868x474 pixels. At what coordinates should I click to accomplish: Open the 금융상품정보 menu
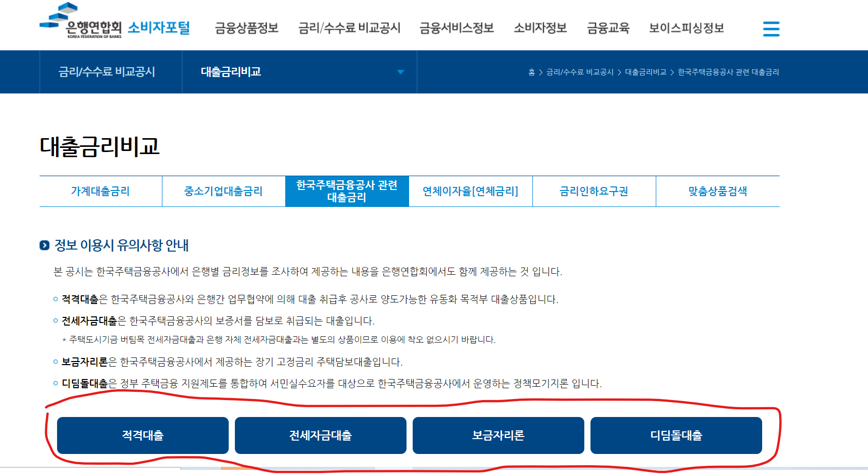tap(247, 28)
